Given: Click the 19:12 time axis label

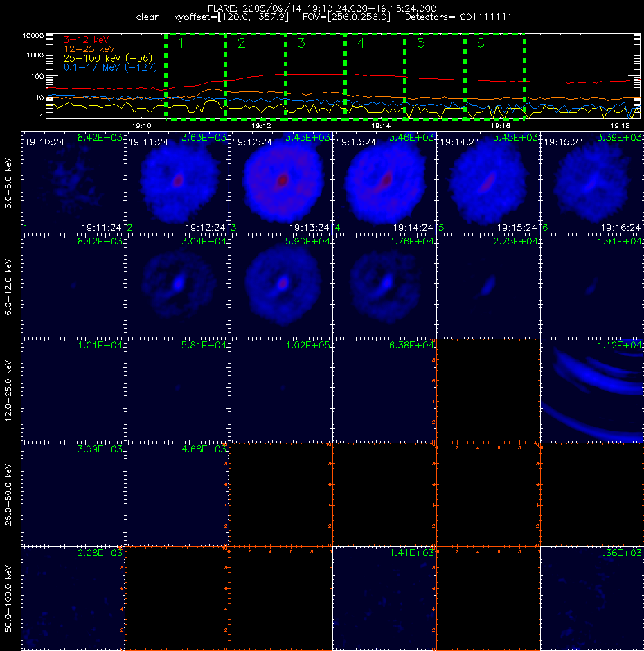Looking at the screenshot, I should [261, 126].
